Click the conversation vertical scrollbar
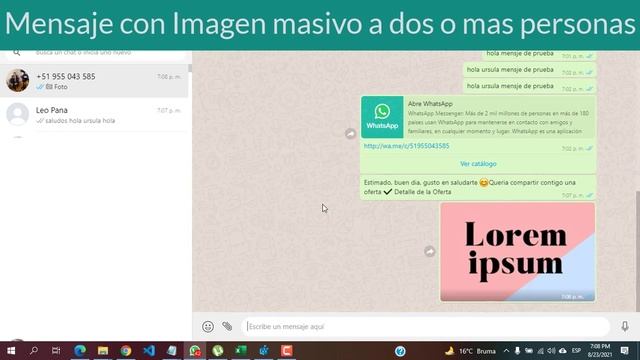The height and width of the screenshot is (360, 640). pos(638,251)
